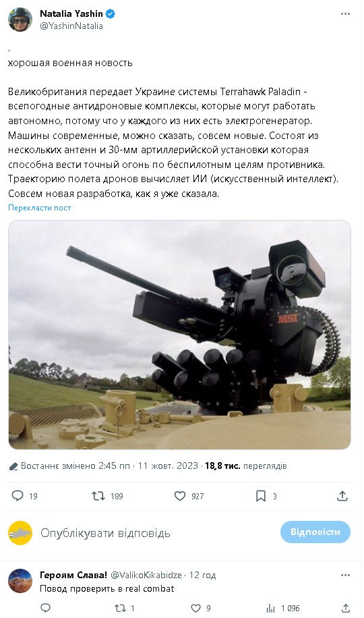Screen dimensions: 364x618
Task: Open three-dot menu on Героям Слава reply
Action: (345, 575)
